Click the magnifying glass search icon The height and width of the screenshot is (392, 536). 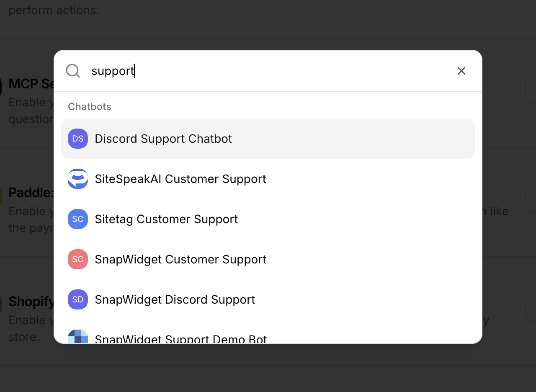[73, 71]
